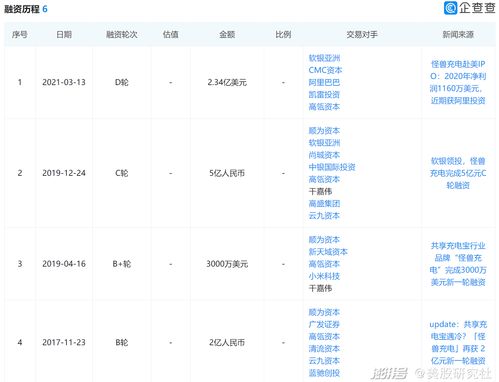Open the 阿里巴巴 investor link

324,82
